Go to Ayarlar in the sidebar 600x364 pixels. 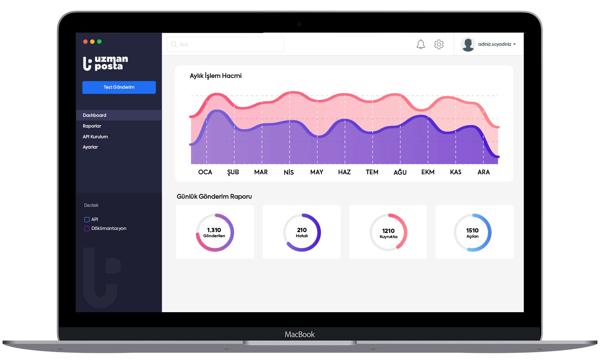tap(90, 147)
